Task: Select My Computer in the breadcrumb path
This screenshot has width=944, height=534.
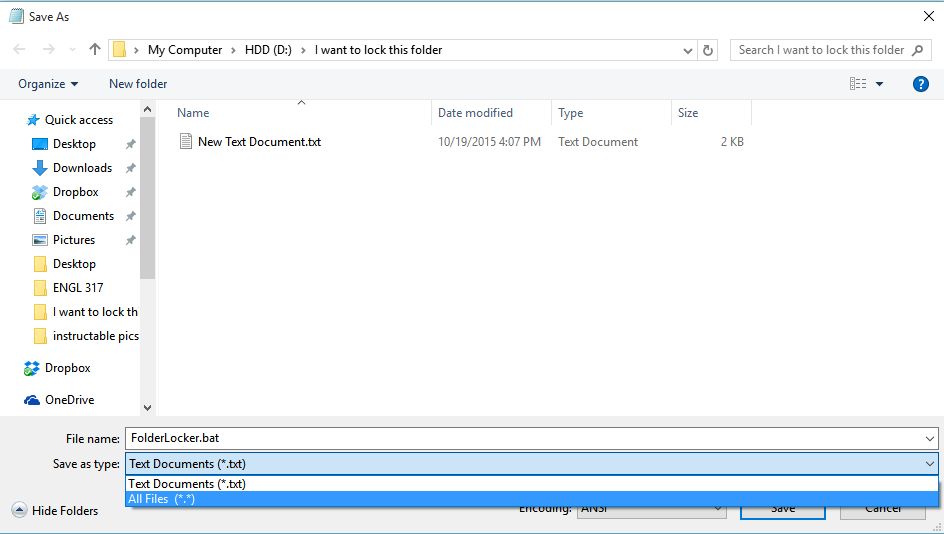Action: [x=185, y=50]
